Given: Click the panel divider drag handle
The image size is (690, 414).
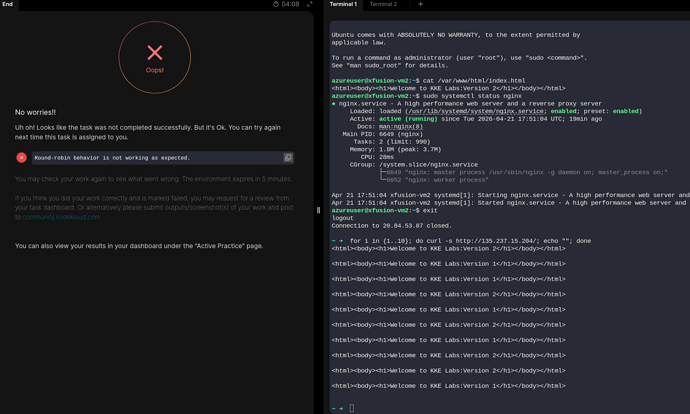Looking at the screenshot, I should (318, 210).
